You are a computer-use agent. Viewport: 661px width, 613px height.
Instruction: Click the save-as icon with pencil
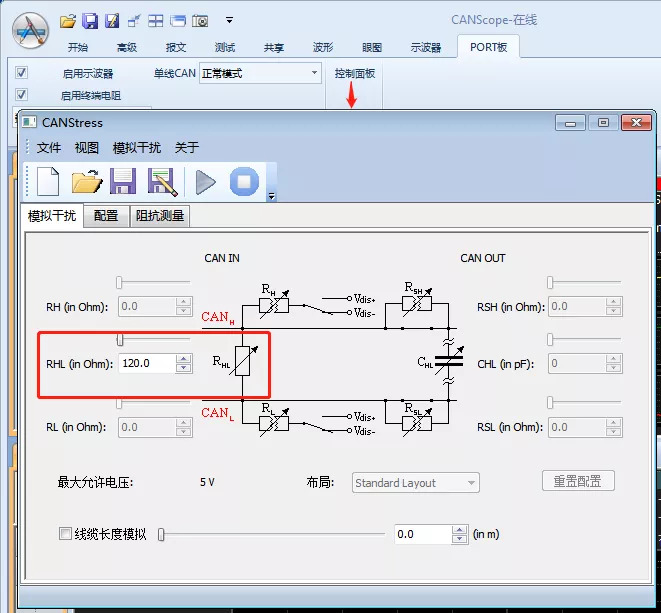[161, 181]
